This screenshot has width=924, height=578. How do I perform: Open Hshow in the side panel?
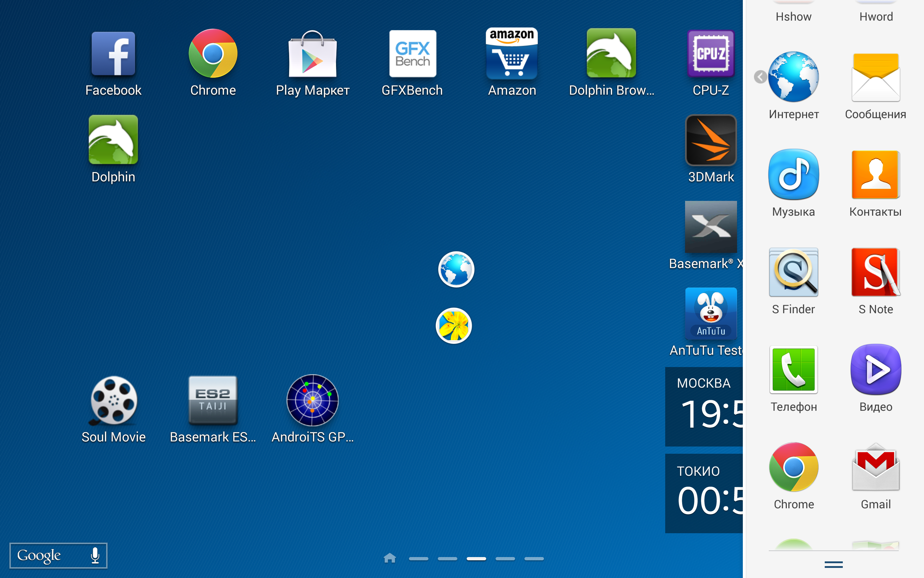coord(793,12)
